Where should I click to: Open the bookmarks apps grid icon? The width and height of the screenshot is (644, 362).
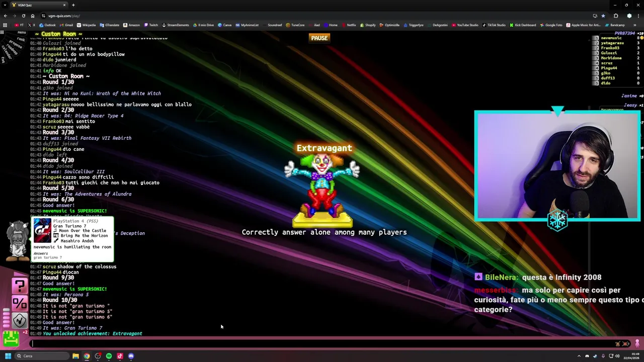[5, 25]
